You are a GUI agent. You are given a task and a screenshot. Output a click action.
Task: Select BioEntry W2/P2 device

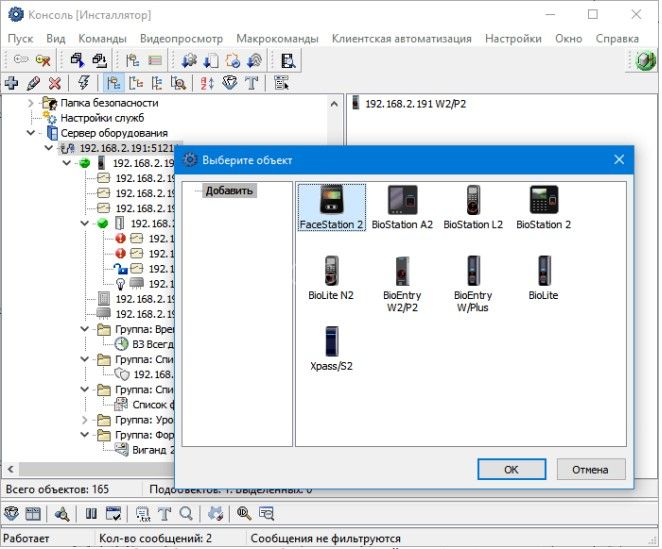click(x=402, y=284)
